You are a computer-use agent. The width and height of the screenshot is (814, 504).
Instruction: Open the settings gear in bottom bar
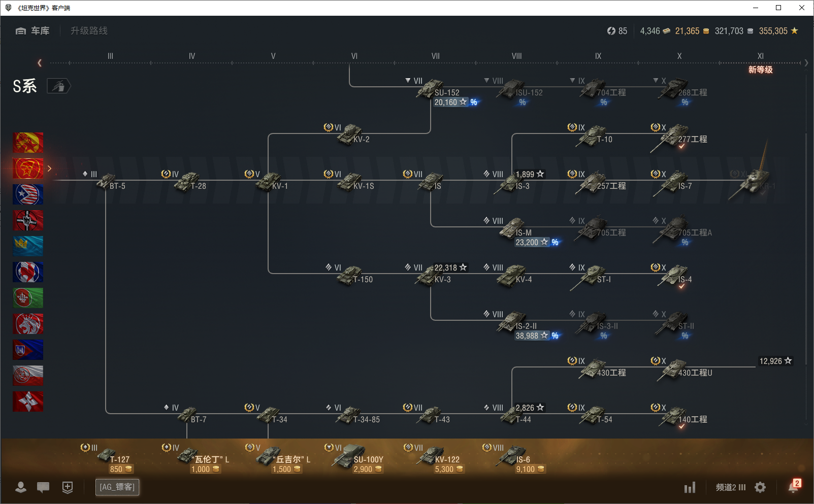760,487
